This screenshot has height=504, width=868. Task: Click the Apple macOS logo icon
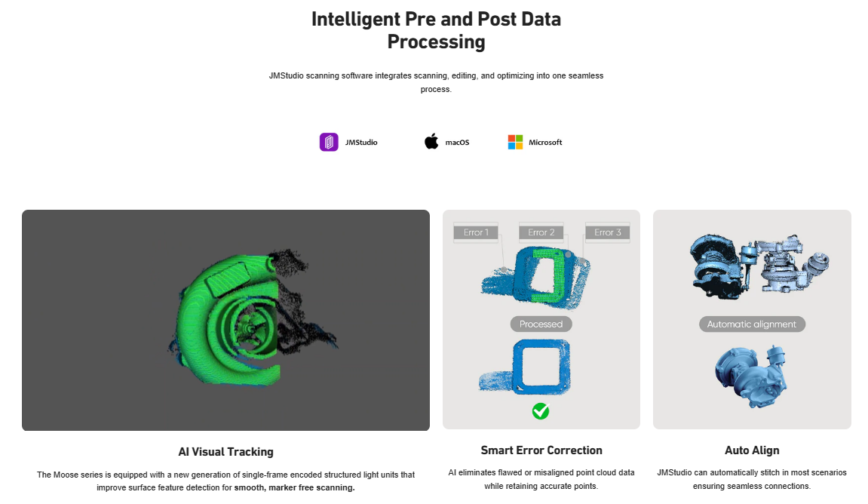431,142
